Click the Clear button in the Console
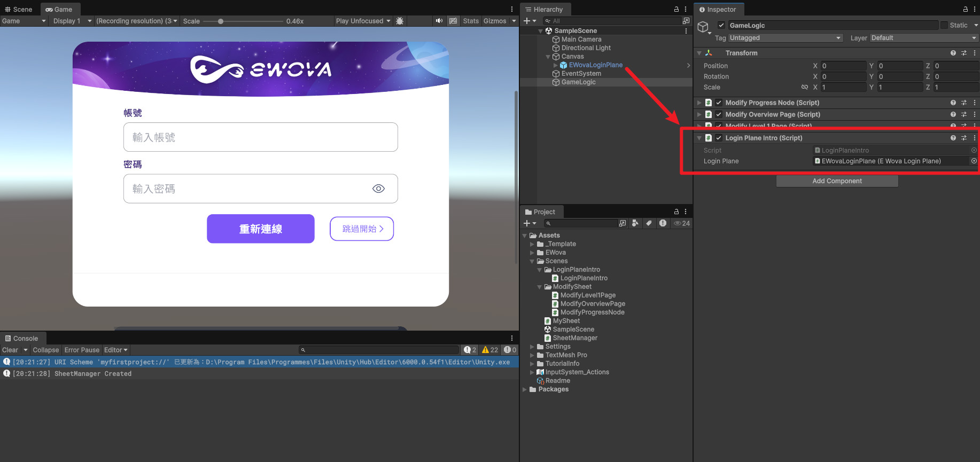Viewport: 980px width, 462px height. (x=10, y=350)
